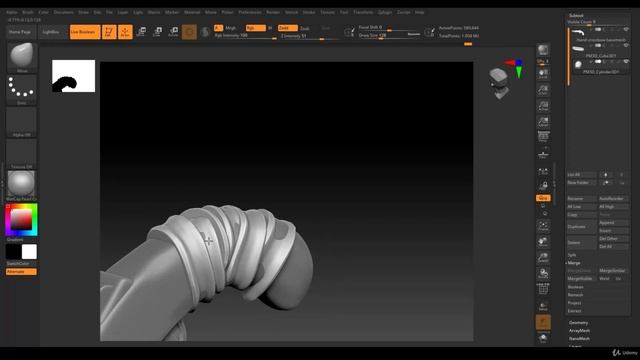Click the Gizmo 3D button
The image size is (640, 360).
(189, 32)
